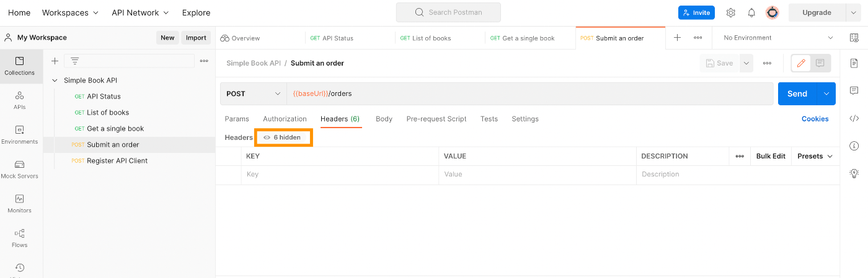Open the Overview tab

(x=260, y=38)
